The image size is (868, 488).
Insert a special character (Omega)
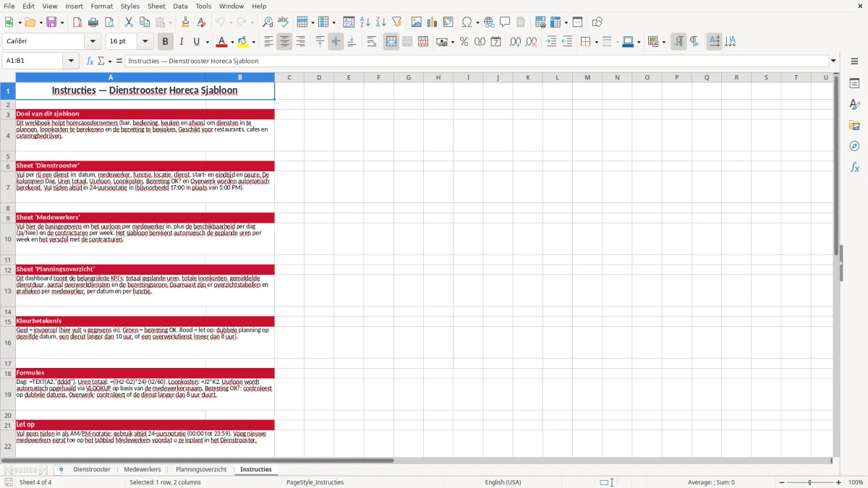tap(467, 22)
